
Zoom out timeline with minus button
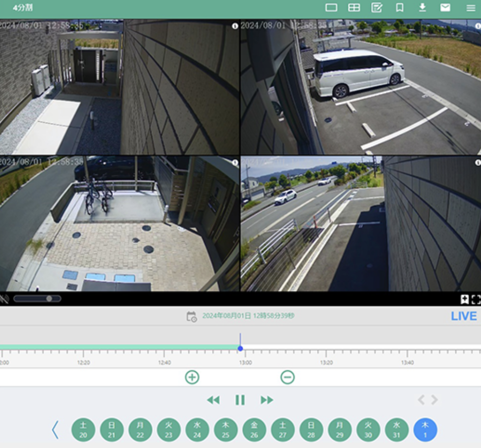click(287, 377)
